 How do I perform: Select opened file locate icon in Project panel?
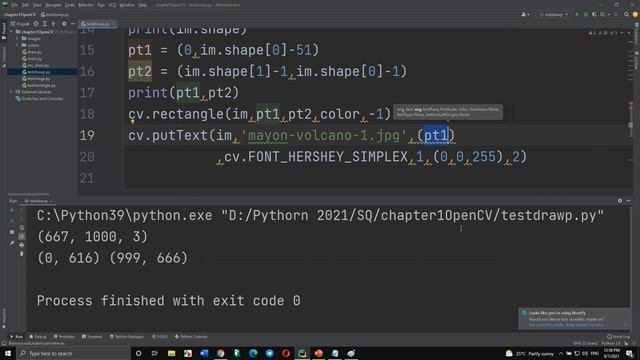pyautogui.click(x=36, y=24)
